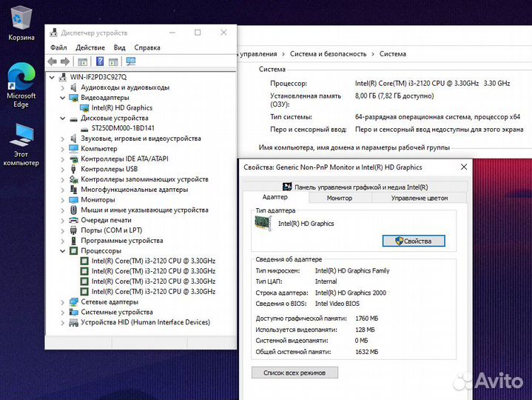The height and width of the screenshot is (400, 532).
Task: Expand Программные устройства node
Action: click(62, 241)
